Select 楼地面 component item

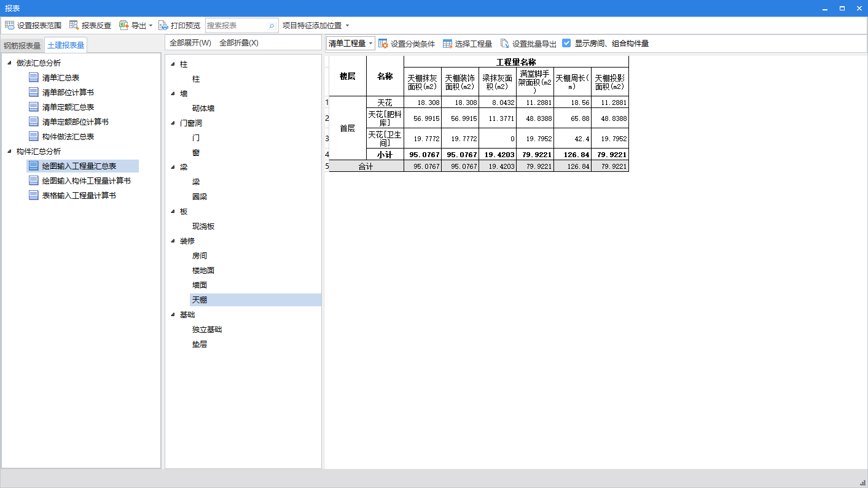(203, 270)
